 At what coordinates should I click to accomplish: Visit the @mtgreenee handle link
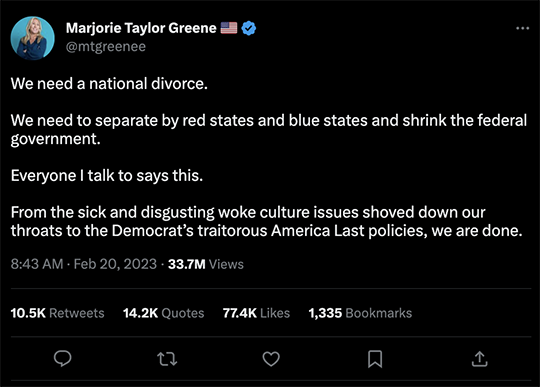[x=106, y=46]
